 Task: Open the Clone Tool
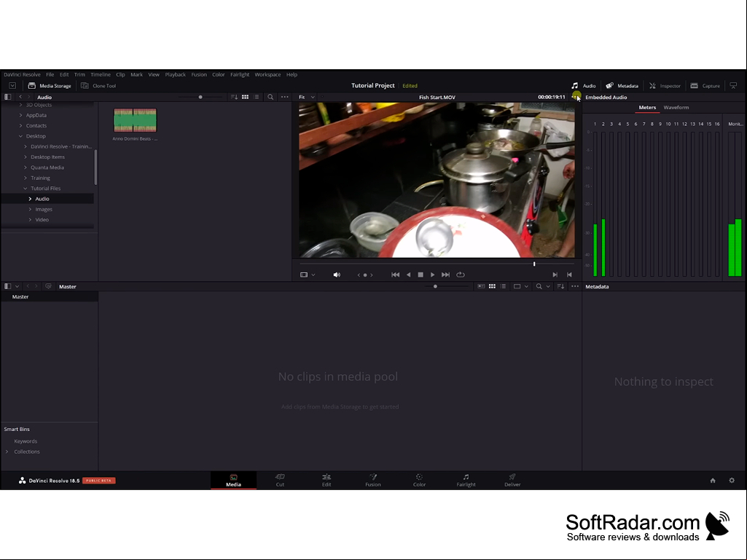click(98, 86)
